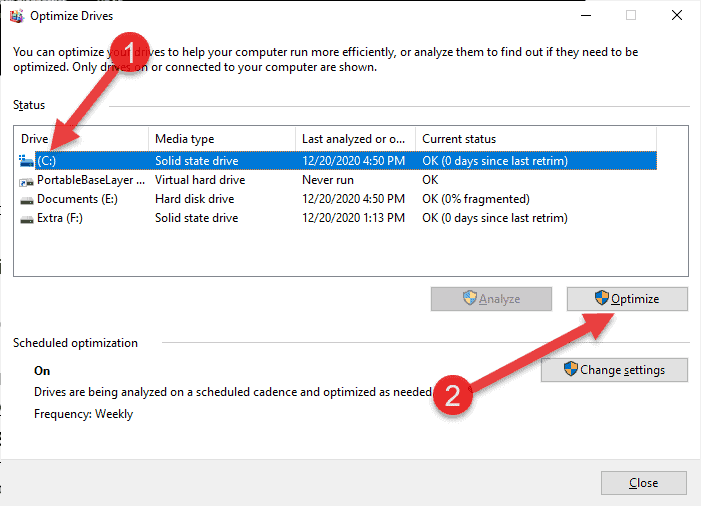
Task: Select the Documents (E:) drive name
Action: point(77,199)
